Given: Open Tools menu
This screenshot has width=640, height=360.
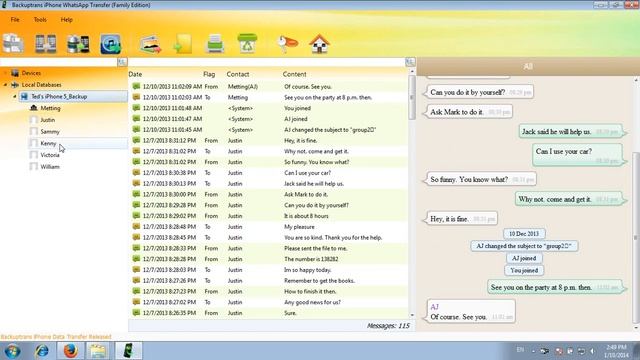Looking at the screenshot, I should point(40,20).
